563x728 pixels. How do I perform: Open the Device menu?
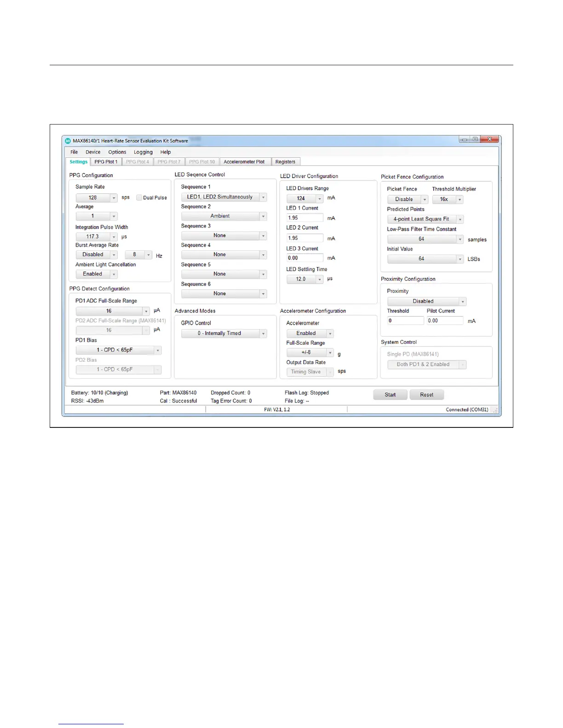(93, 152)
